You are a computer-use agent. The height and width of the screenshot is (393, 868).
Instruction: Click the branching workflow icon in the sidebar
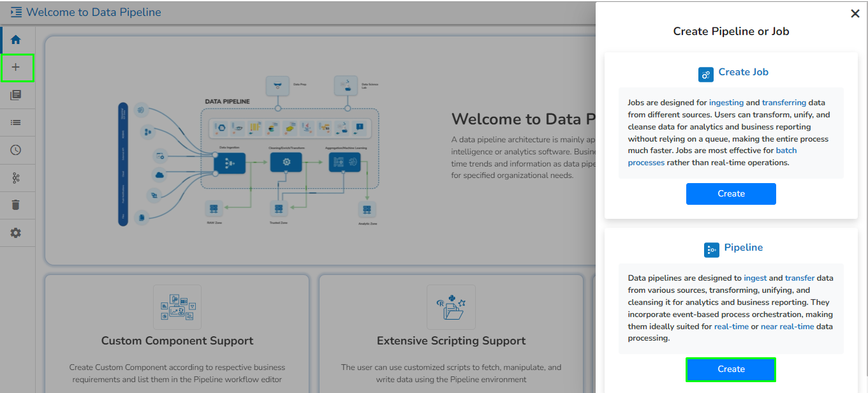pyautogui.click(x=16, y=178)
